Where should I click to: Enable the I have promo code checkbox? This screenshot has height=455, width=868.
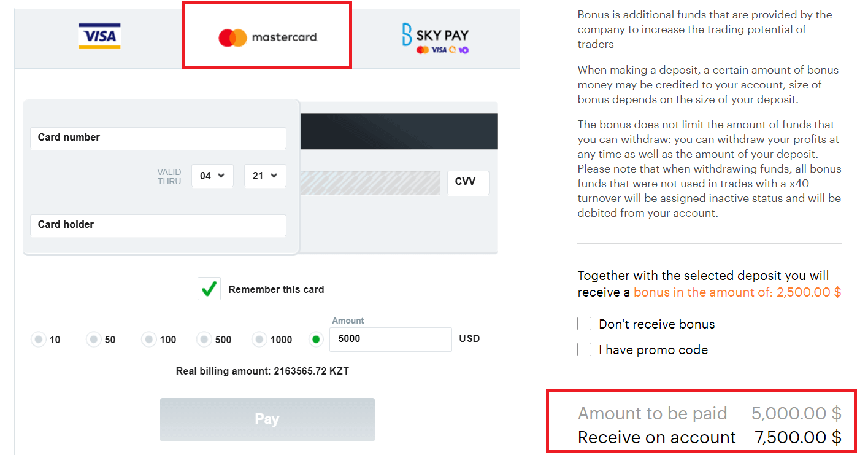pyautogui.click(x=585, y=349)
